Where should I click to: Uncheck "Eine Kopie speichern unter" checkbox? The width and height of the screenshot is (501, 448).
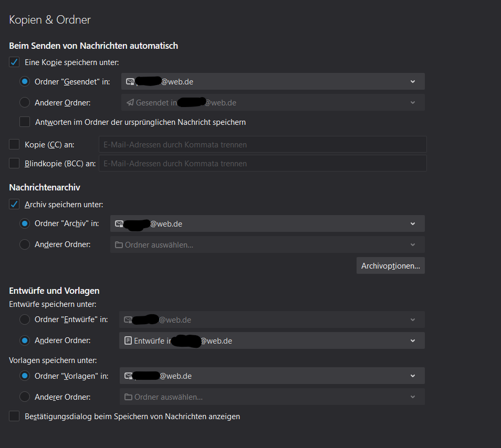14,62
